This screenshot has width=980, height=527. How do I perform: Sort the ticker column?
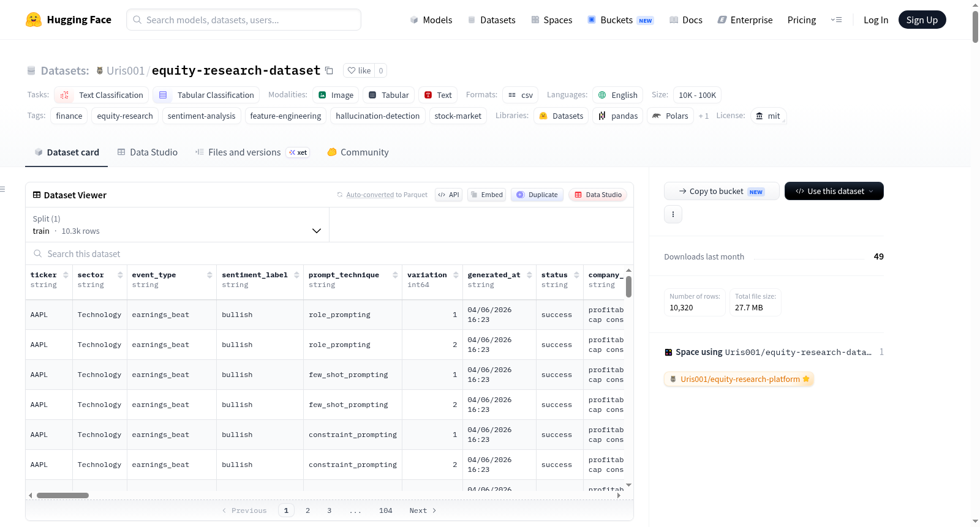(66, 275)
